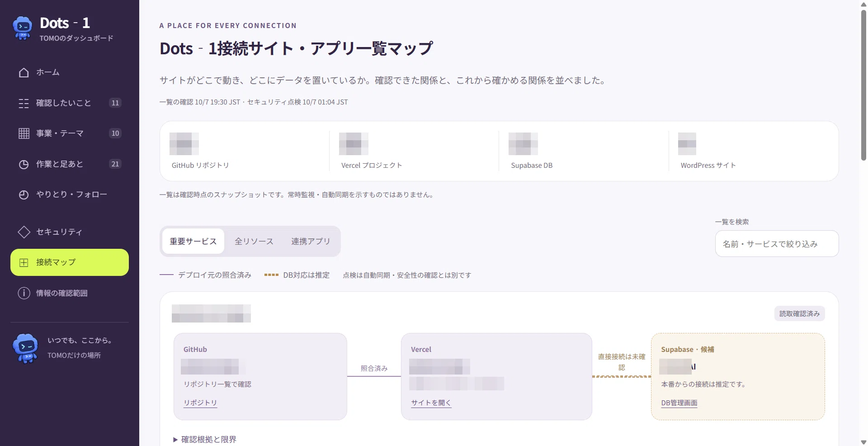Click the リポジトリ一覧で確認 text
This screenshot has width=868, height=446.
217,384
